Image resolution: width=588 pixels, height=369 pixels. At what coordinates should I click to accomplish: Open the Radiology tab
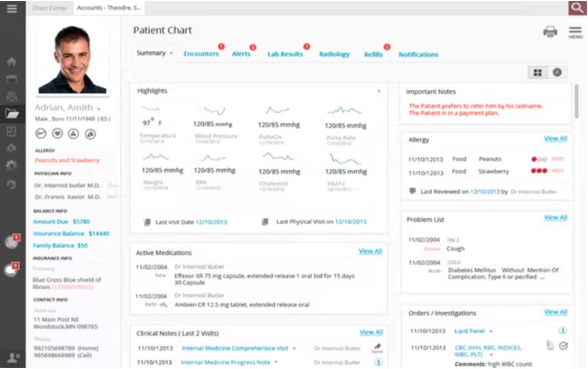(x=334, y=54)
